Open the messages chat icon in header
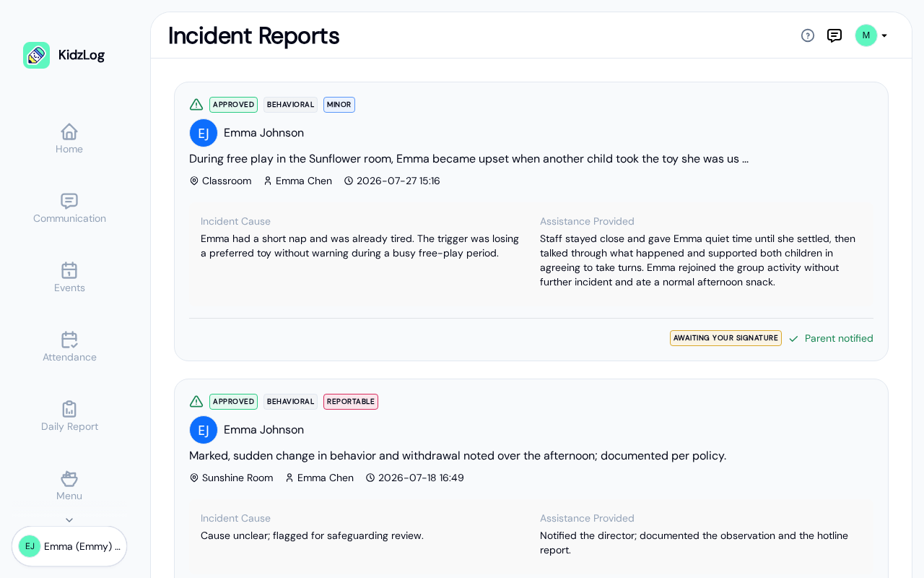The image size is (924, 578). (x=834, y=35)
